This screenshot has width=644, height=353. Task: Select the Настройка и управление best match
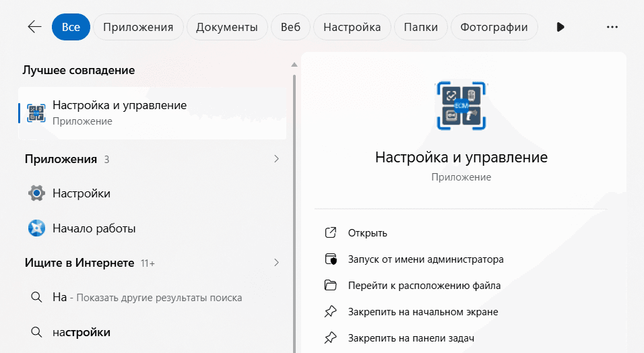(152, 113)
